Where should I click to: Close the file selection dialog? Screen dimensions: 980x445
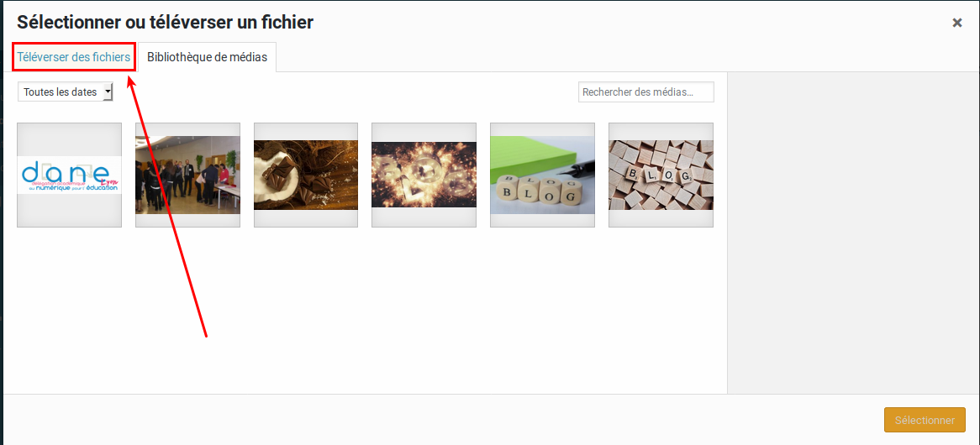point(956,24)
